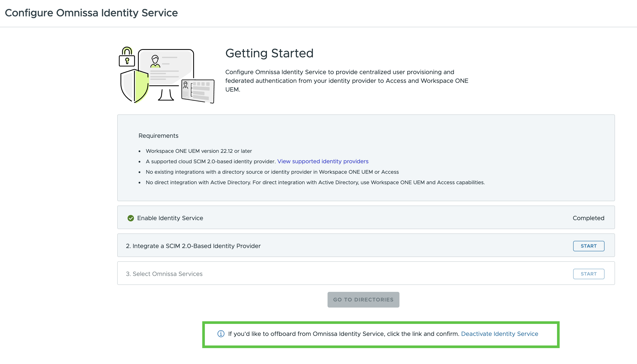Click the '2. Integrate a SCIM 2.0-Based Identity Provider' label
The image size is (637, 364).
193,246
